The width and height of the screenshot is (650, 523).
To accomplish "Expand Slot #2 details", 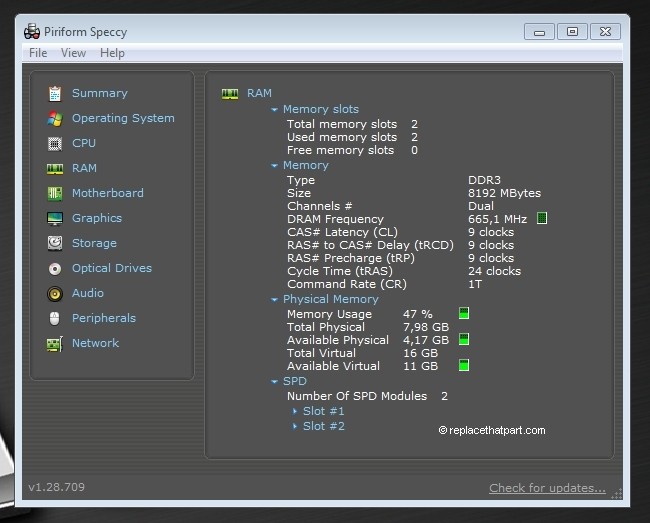I will pos(295,426).
